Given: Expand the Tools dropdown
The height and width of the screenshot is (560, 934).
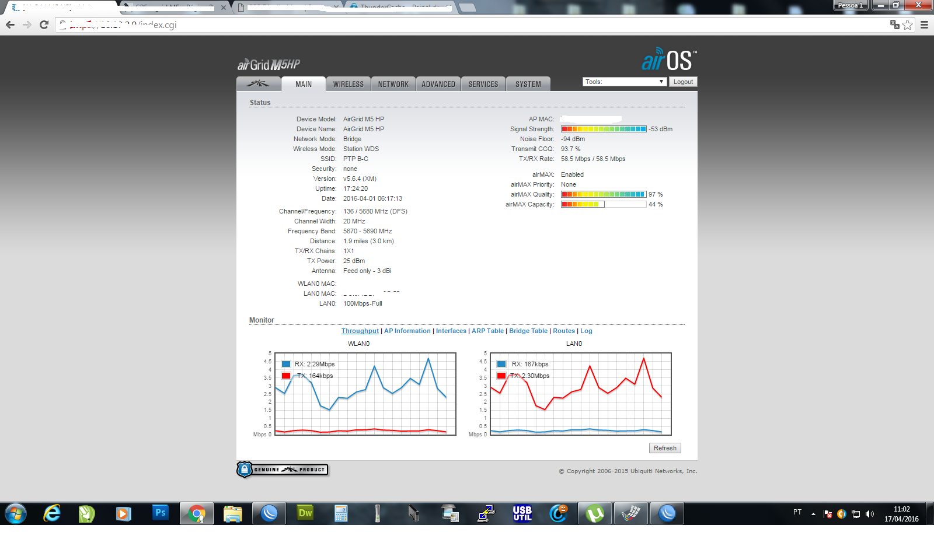Looking at the screenshot, I should click(x=625, y=82).
